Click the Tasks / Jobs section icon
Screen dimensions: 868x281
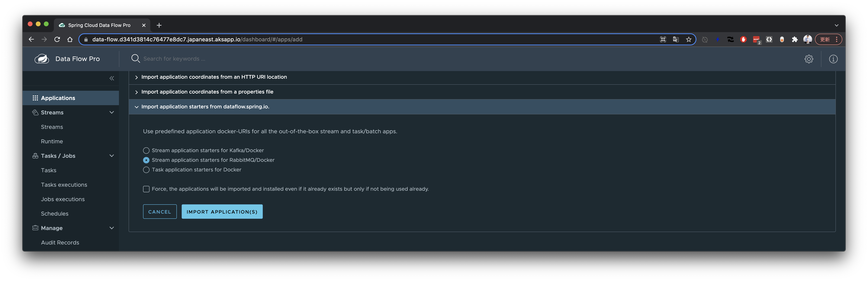point(35,156)
